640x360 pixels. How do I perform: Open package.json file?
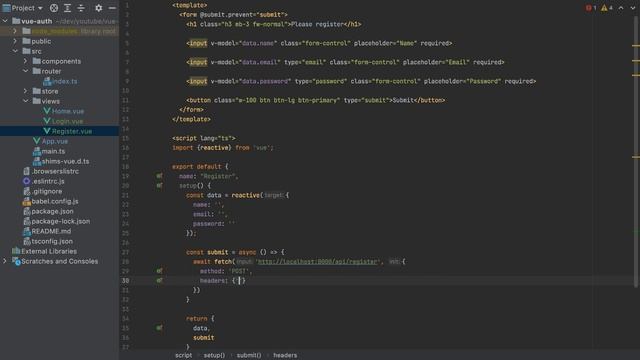coord(52,211)
